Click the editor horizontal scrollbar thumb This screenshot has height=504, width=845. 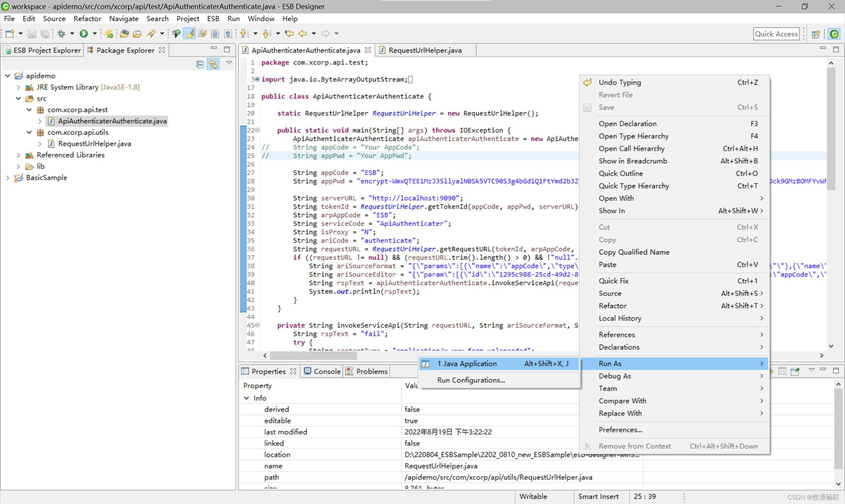313,355
